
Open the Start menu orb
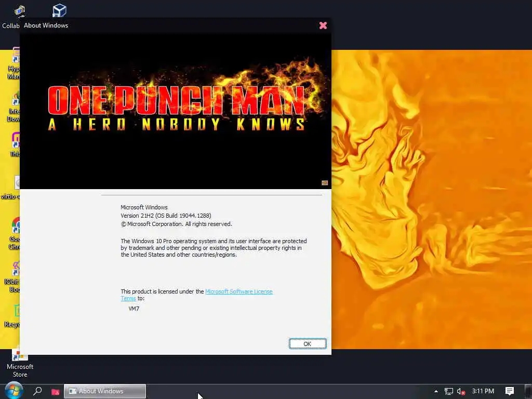[14, 391]
